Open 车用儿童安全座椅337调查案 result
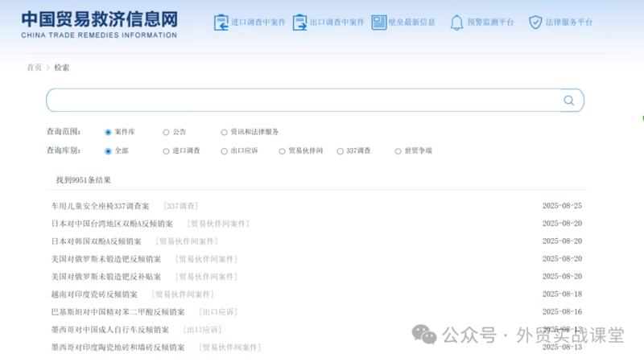 [x=101, y=207]
